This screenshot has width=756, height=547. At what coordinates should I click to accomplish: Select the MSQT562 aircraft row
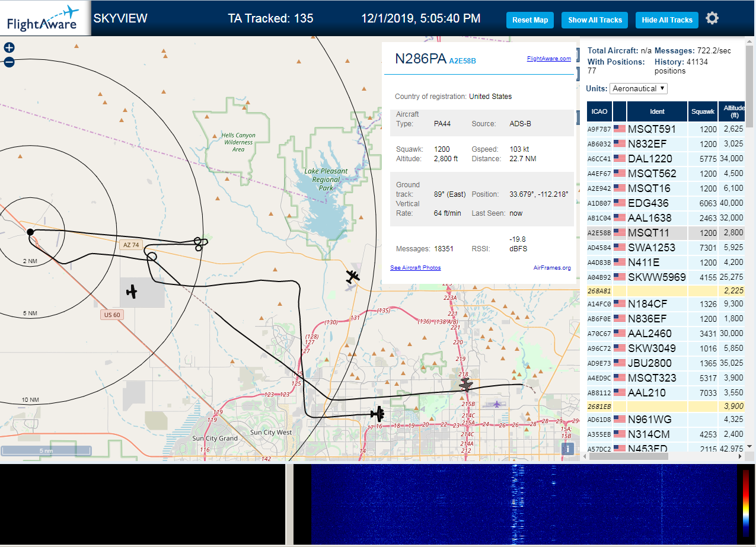pyautogui.click(x=666, y=173)
